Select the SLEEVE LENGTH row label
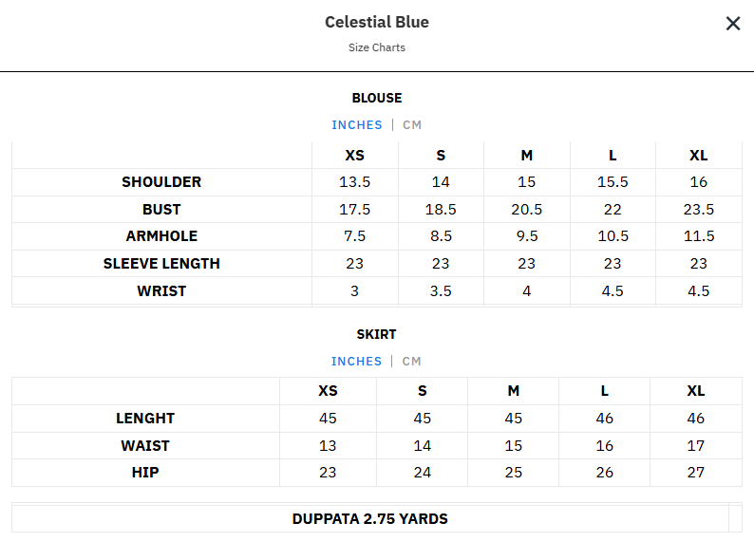Image resolution: width=754 pixels, height=560 pixels. 161,264
